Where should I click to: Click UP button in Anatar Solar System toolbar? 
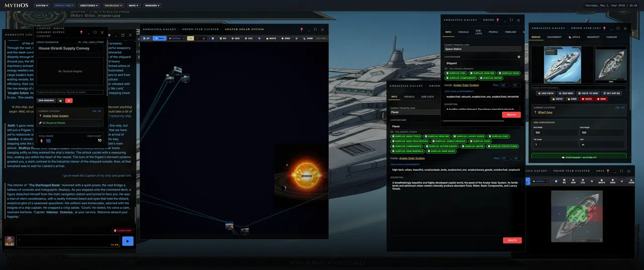tap(146, 38)
